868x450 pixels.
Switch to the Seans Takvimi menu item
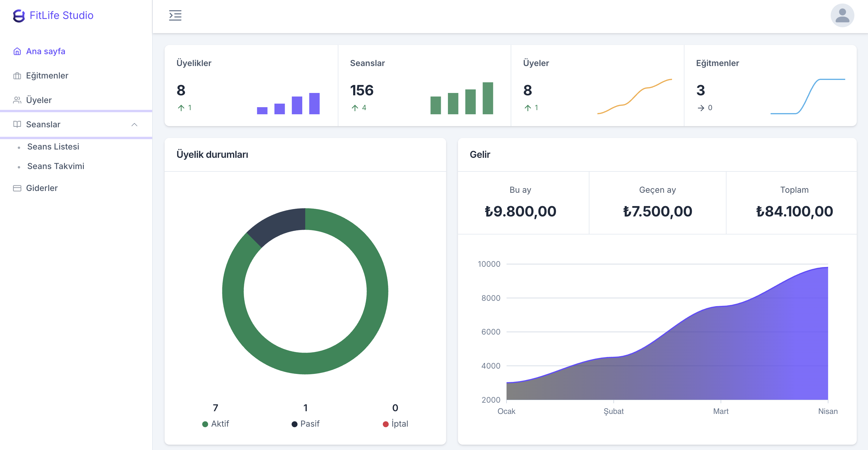(x=56, y=166)
